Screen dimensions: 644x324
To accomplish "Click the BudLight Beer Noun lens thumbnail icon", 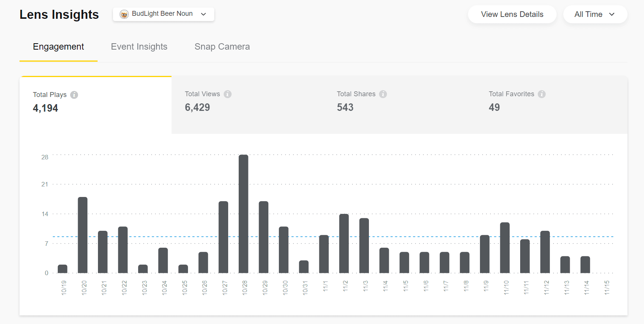I will tap(124, 14).
